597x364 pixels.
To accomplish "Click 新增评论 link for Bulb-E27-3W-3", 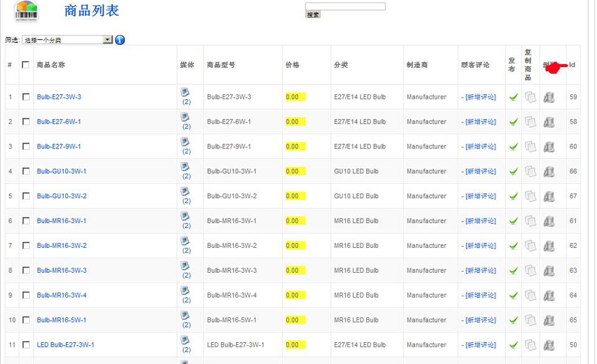I will pos(481,97).
